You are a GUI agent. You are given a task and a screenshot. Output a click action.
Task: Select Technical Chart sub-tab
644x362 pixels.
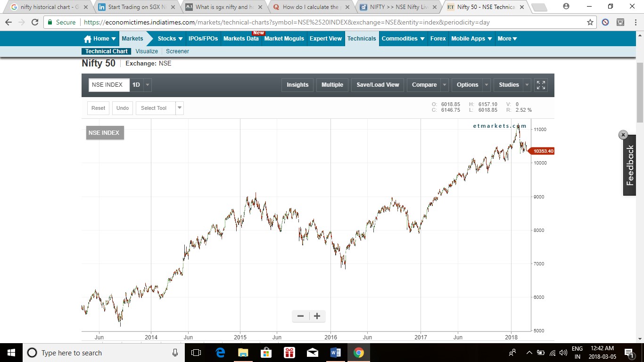[x=107, y=51]
